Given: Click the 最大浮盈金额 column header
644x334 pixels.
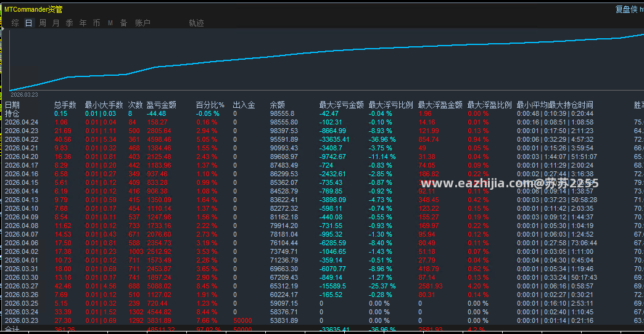Looking at the screenshot, I should pos(440,105).
